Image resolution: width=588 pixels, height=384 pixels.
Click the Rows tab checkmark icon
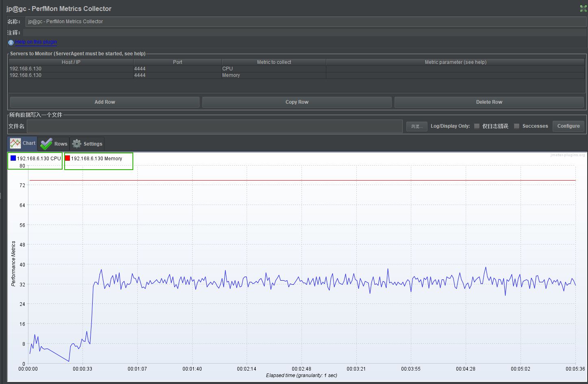tap(46, 144)
